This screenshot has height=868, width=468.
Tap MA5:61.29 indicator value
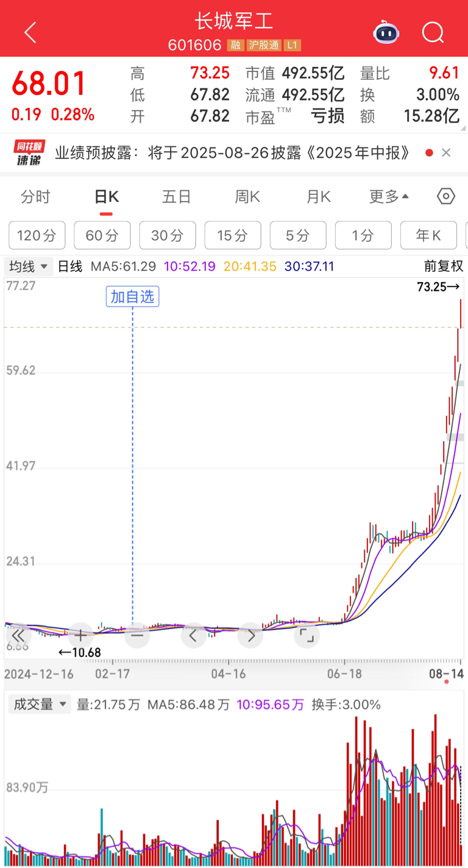123,266
